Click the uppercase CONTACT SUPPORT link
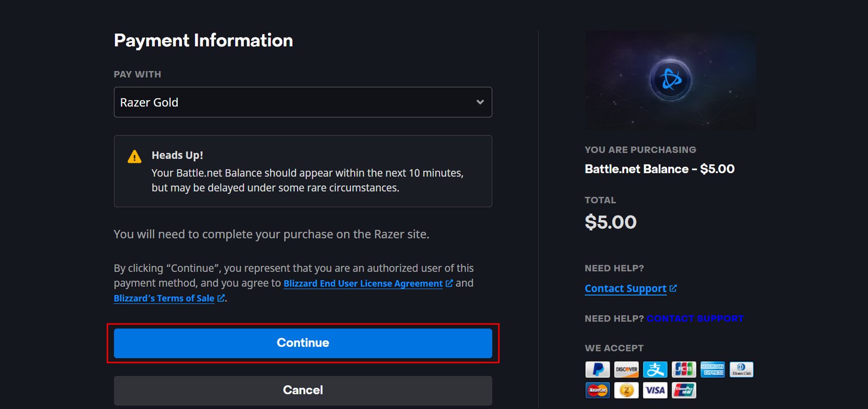This screenshot has height=409, width=868. [695, 319]
